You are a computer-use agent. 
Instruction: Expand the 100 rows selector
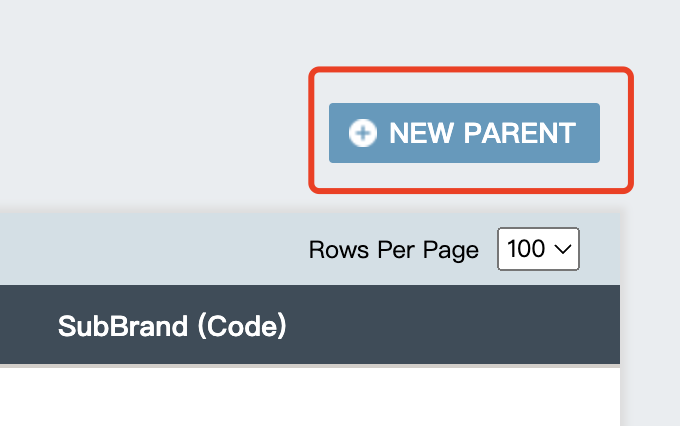(538, 249)
